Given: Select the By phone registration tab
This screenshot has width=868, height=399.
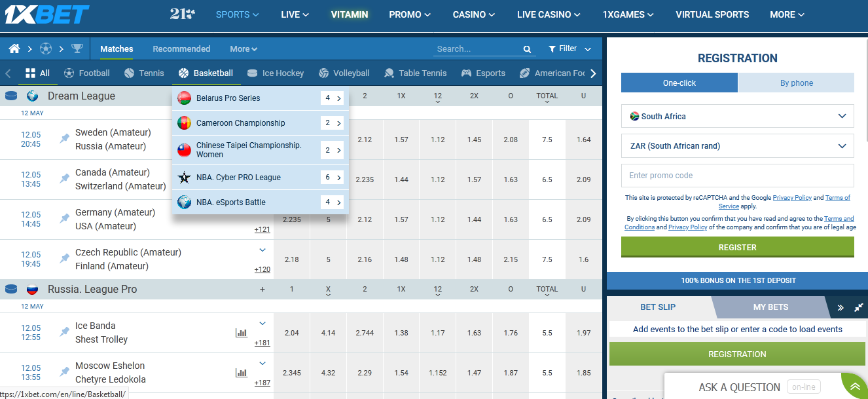Looking at the screenshot, I should [x=797, y=83].
